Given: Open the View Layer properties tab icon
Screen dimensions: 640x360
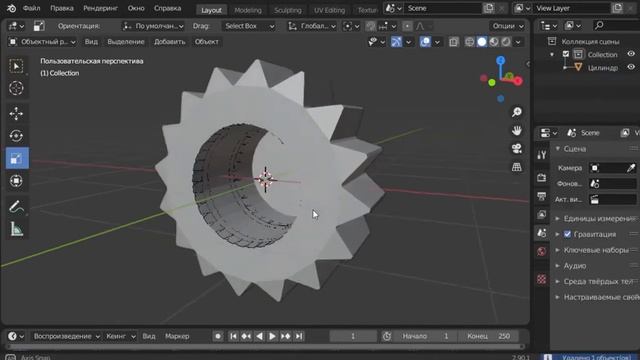Looking at the screenshot, I should coord(542,214).
